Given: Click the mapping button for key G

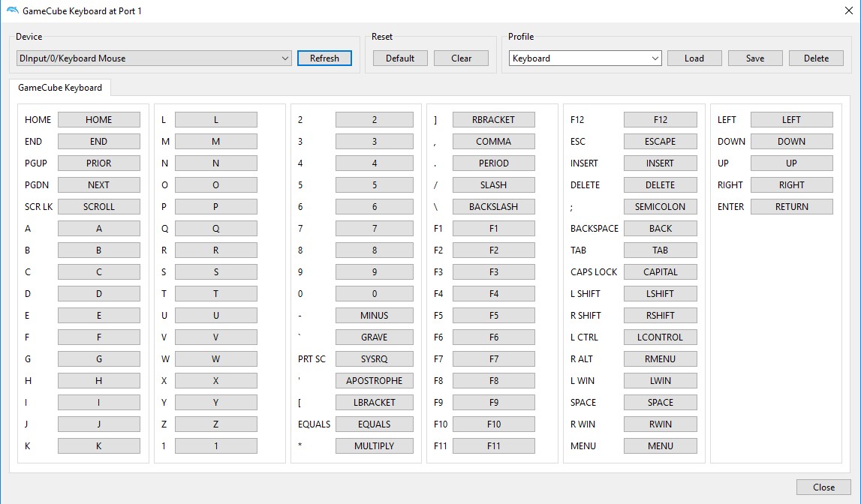Looking at the screenshot, I should (99, 358).
